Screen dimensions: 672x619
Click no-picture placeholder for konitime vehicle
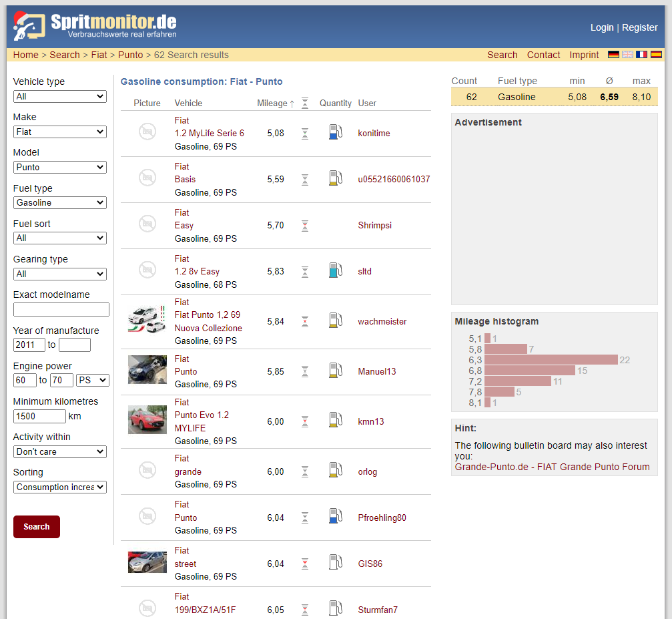[x=147, y=132]
